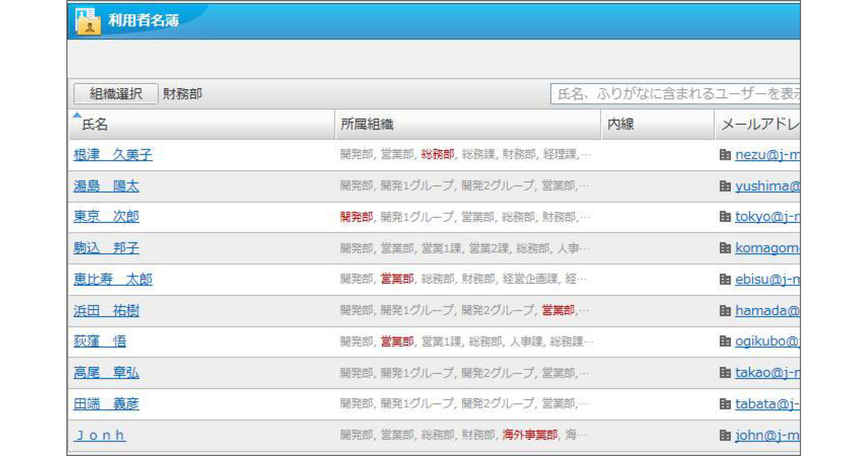Open the user 荻窪 悟
868x456 pixels.
100,341
